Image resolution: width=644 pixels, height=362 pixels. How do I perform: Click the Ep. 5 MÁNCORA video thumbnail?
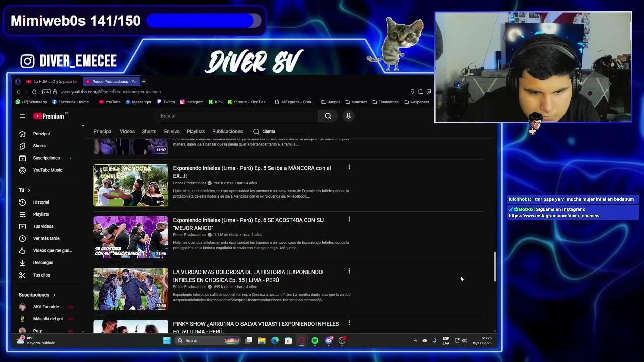click(x=130, y=185)
